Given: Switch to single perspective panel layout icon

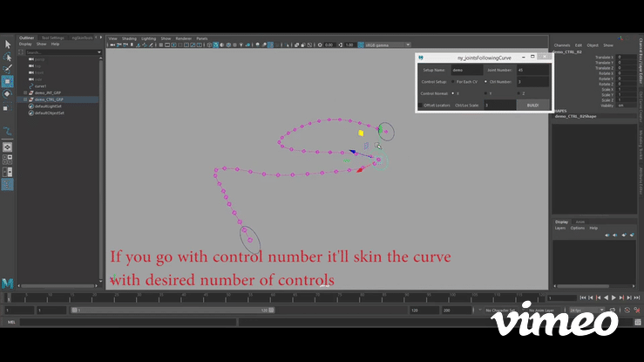Looking at the screenshot, I should point(7,147).
